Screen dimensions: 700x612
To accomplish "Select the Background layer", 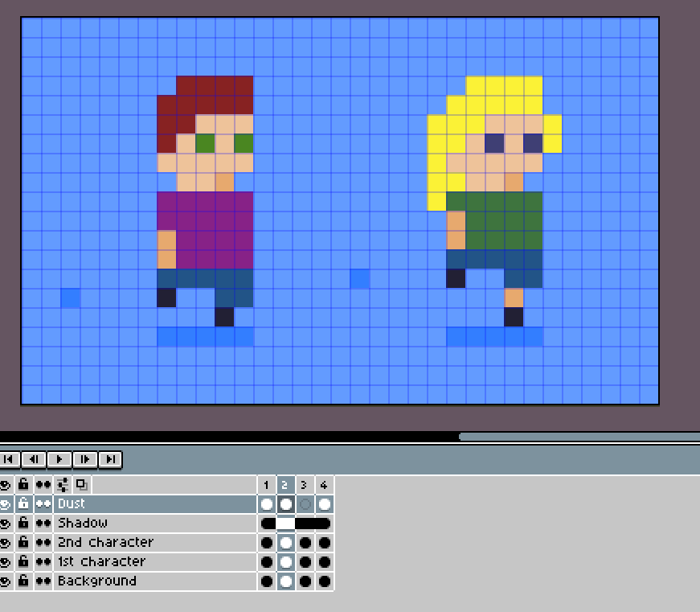I will [155, 581].
